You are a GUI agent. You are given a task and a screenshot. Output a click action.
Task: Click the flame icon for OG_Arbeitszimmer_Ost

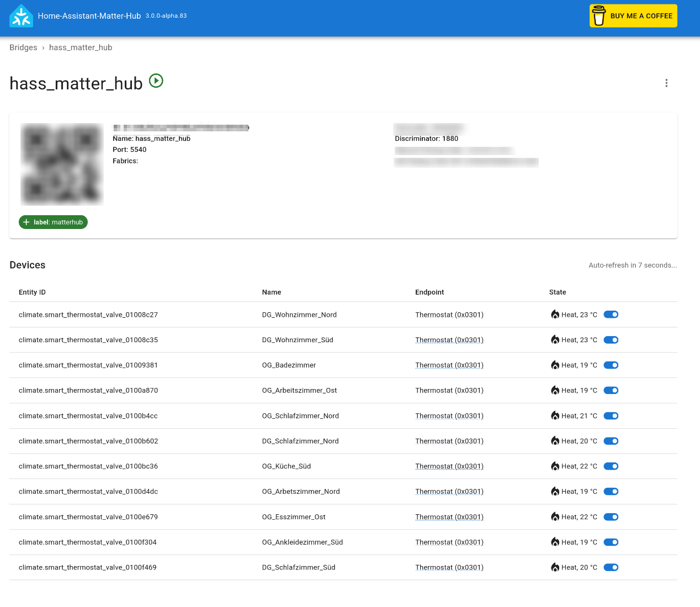point(555,390)
